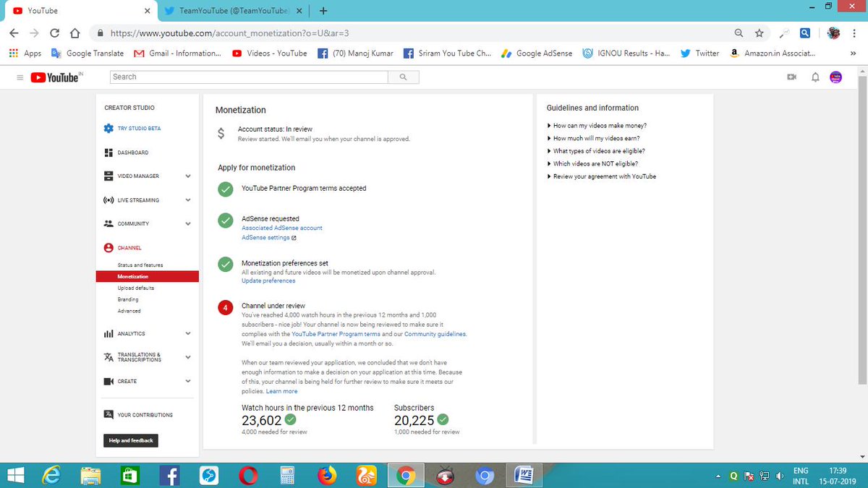Open the notifications bell
Screen dimensions: 868x488
[815, 77]
